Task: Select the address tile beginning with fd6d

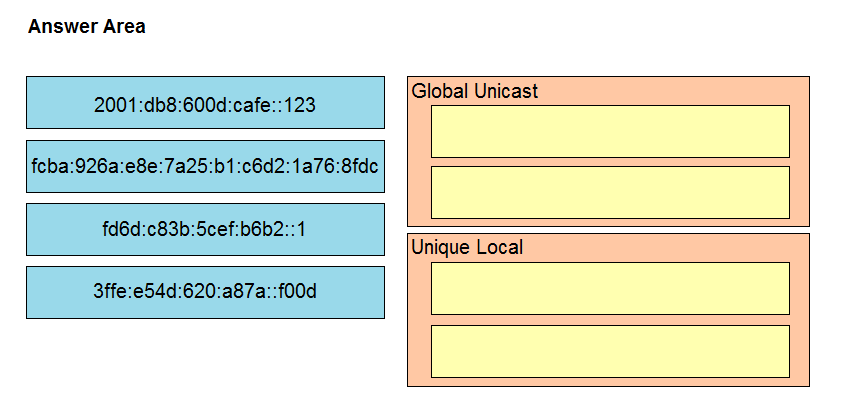Action: (205, 230)
